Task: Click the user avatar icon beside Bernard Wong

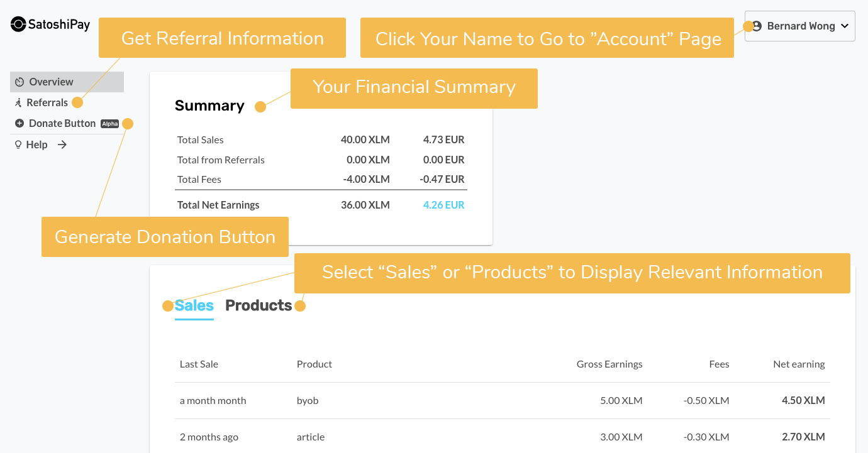Action: click(757, 26)
